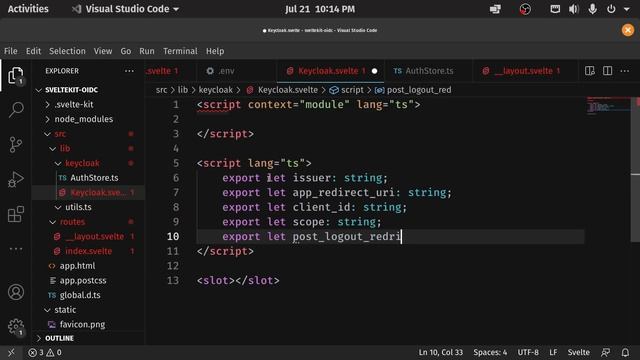Collapse the lib folder
Image resolution: width=640 pixels, height=360 pixels.
pyautogui.click(x=53, y=149)
